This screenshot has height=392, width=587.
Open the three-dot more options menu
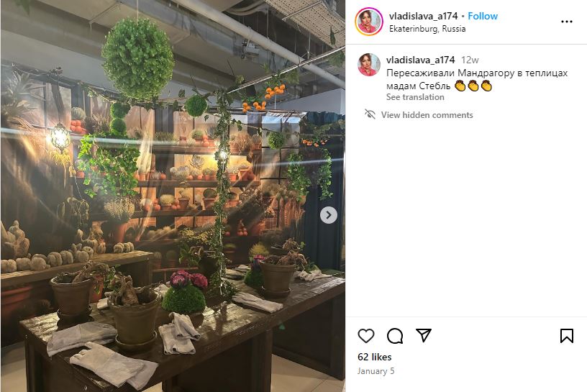click(x=566, y=22)
